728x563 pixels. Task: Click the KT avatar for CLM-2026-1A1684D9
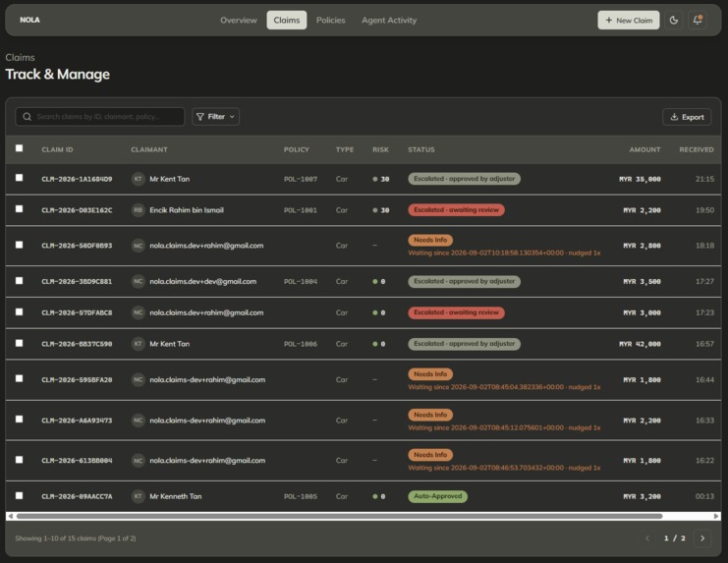click(x=138, y=179)
